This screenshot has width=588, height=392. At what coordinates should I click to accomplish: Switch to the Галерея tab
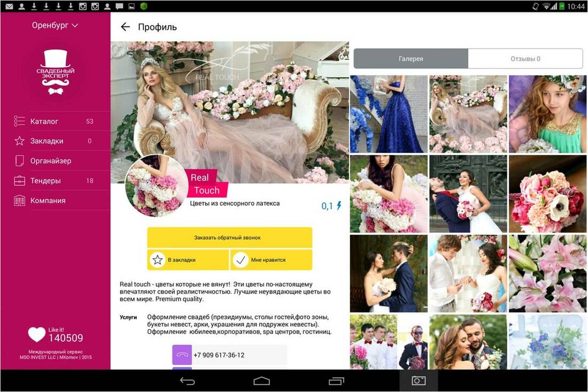pos(411,59)
